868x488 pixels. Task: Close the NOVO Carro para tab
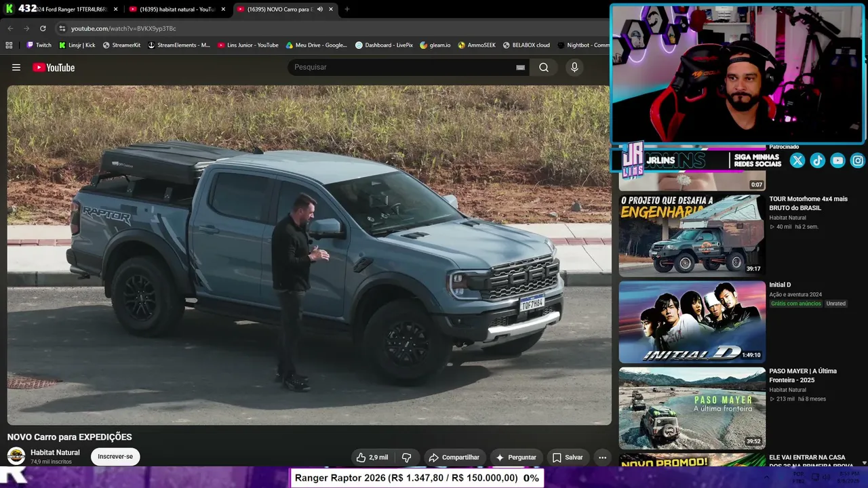(x=331, y=9)
